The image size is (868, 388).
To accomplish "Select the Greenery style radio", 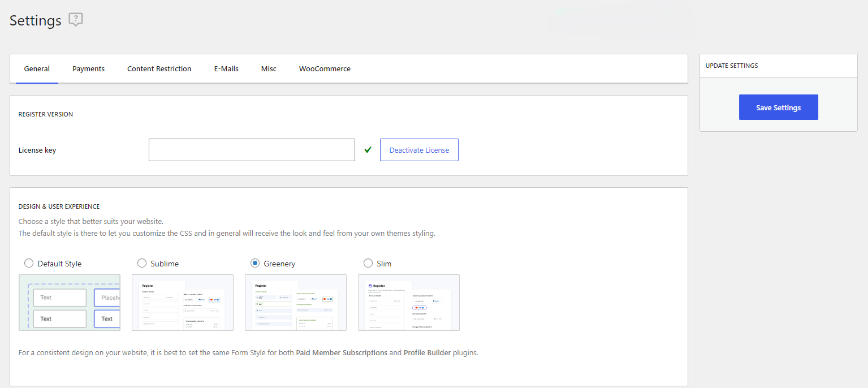I will tap(255, 263).
